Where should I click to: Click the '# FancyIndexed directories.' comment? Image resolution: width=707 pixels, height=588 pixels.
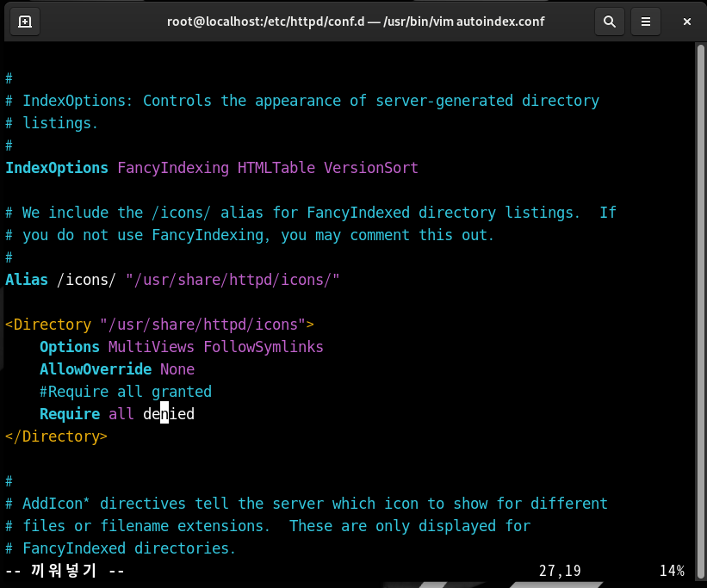coord(121,548)
